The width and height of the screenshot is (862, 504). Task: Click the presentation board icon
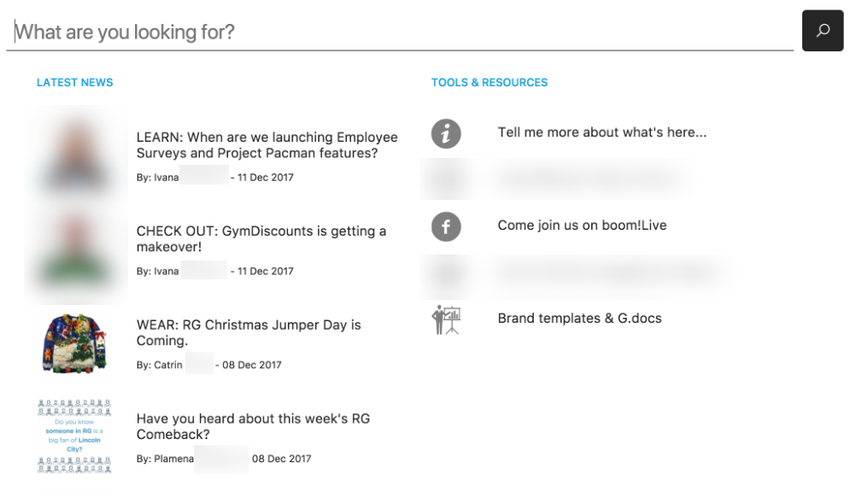tap(446, 319)
